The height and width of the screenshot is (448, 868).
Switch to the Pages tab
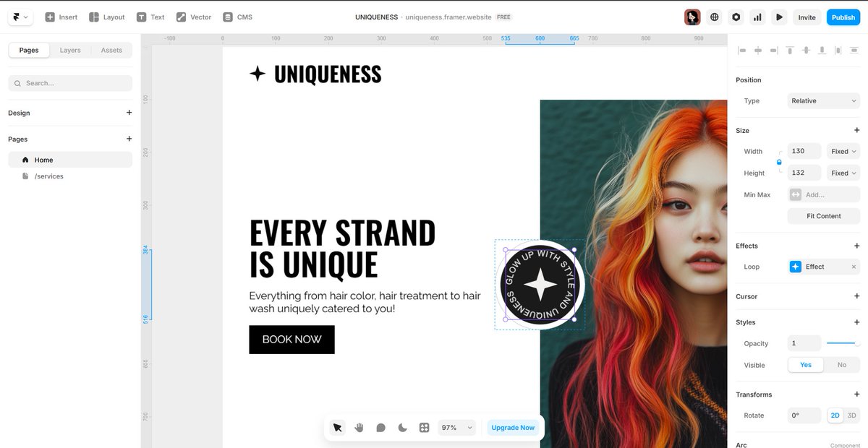coord(29,50)
